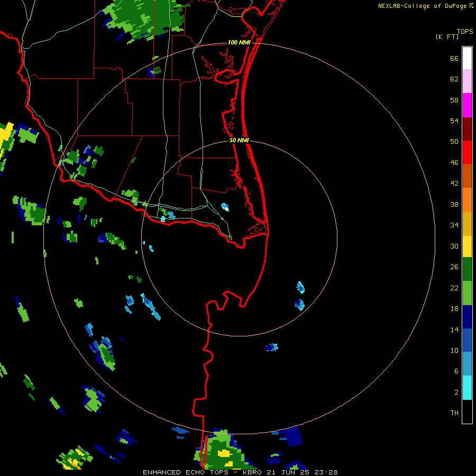Click the legend value "54"
This screenshot has width=476, height=476.
pyautogui.click(x=454, y=121)
